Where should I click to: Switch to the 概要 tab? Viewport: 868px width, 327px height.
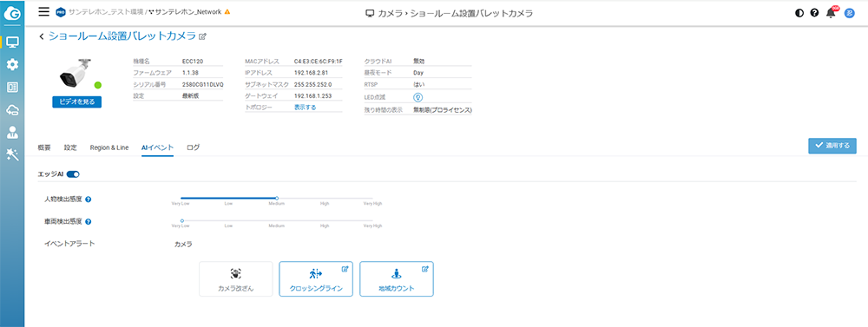coord(44,147)
